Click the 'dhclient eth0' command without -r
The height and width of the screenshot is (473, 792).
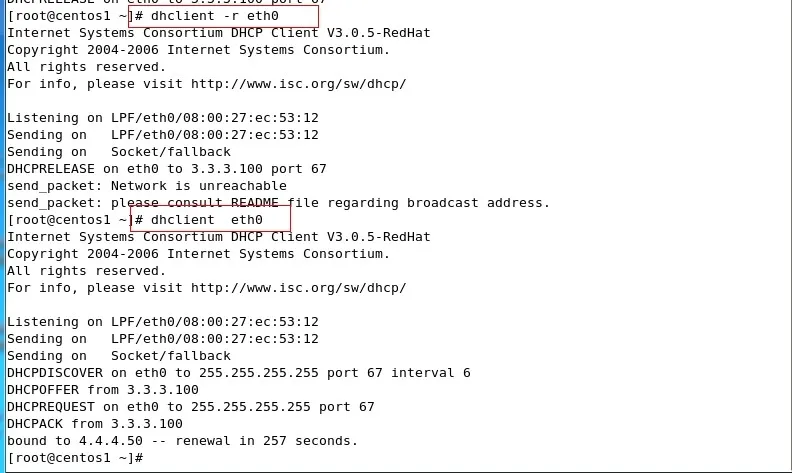click(206, 220)
